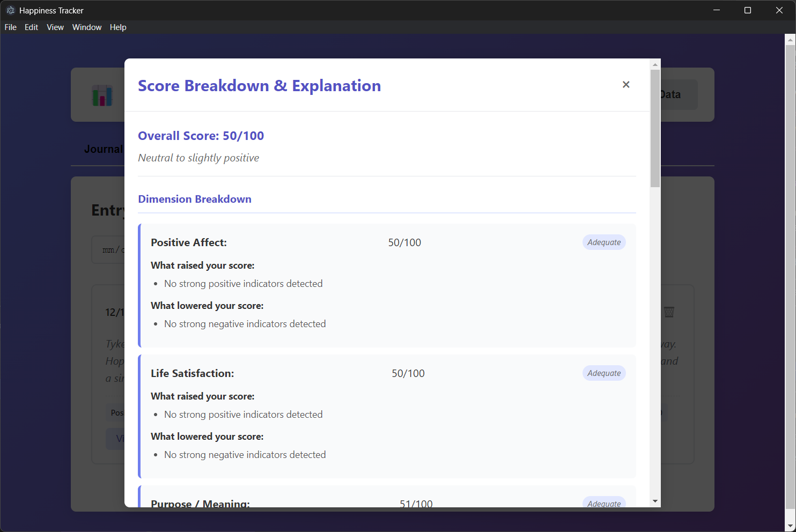Close the Score Breakdown dialog

point(626,85)
